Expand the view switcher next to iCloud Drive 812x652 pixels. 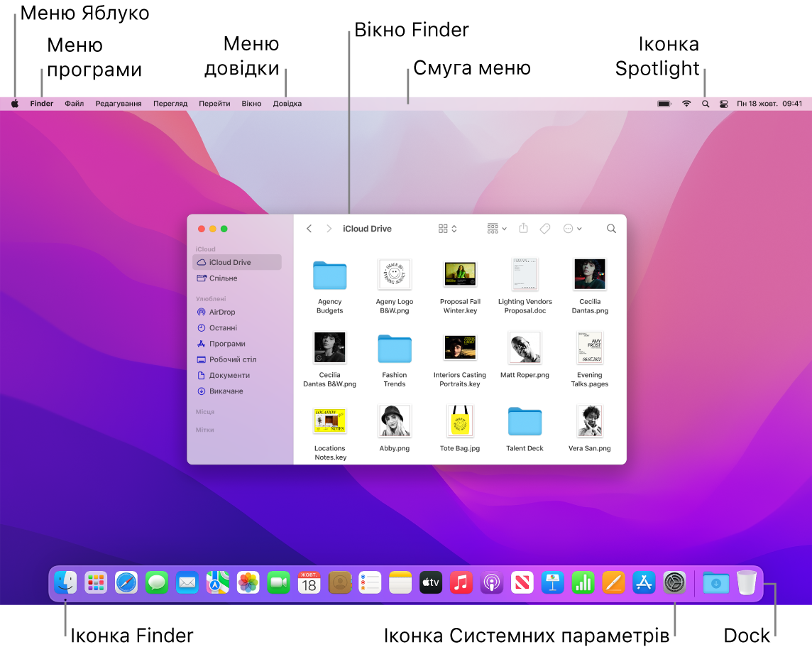tap(447, 228)
